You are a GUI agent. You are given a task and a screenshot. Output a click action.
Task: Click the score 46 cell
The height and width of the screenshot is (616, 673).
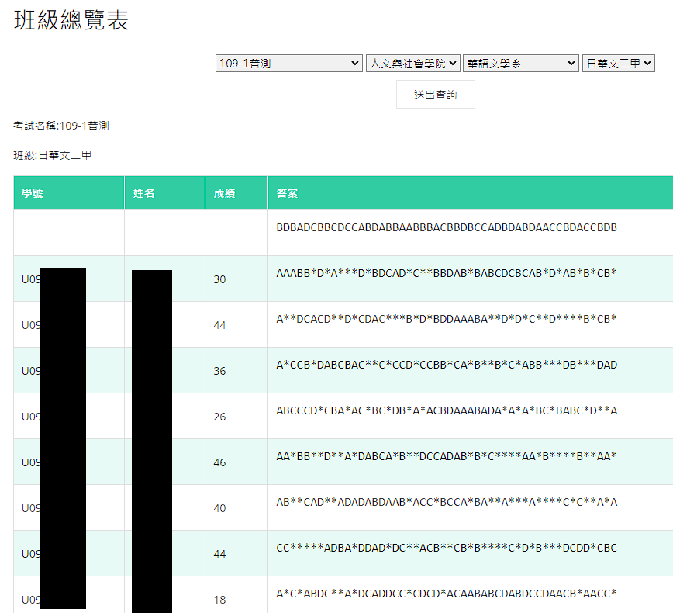coord(219,462)
